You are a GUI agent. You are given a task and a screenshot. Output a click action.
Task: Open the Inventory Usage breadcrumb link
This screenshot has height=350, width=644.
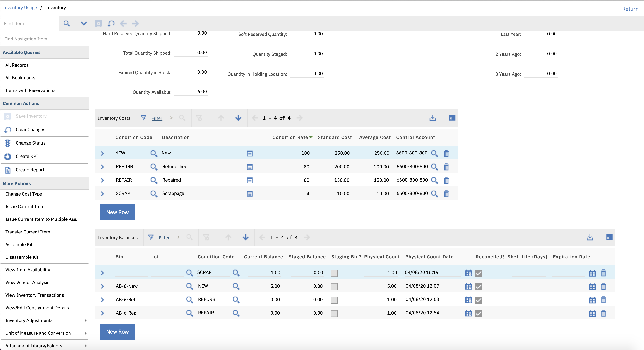click(20, 8)
